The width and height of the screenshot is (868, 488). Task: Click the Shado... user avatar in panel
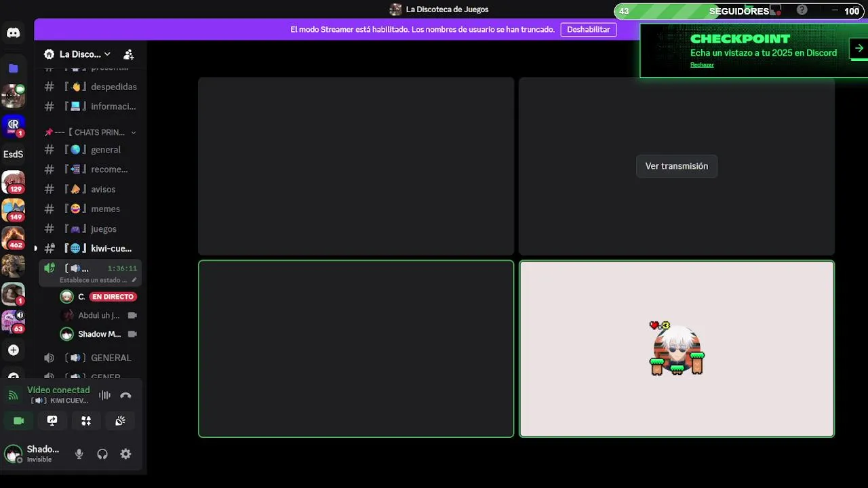pyautogui.click(x=13, y=454)
